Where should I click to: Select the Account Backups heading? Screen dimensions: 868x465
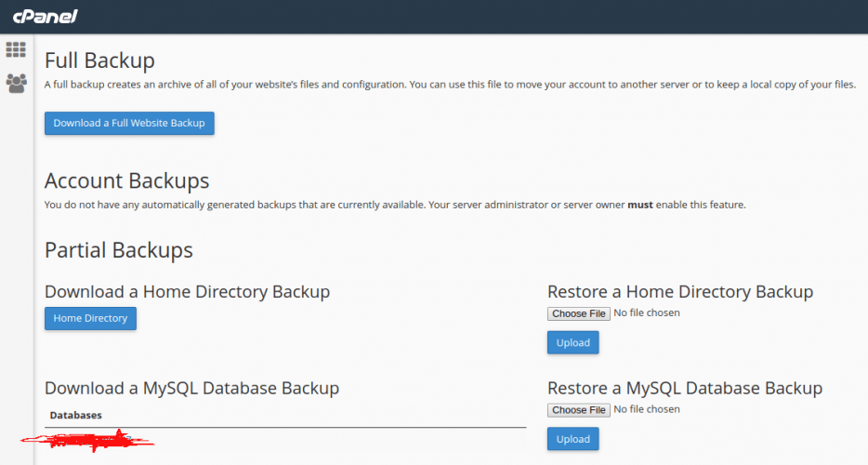[126, 180]
